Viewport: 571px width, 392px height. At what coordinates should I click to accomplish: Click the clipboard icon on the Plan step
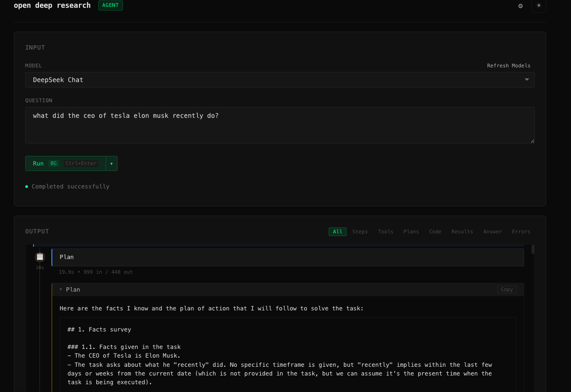pyautogui.click(x=40, y=256)
